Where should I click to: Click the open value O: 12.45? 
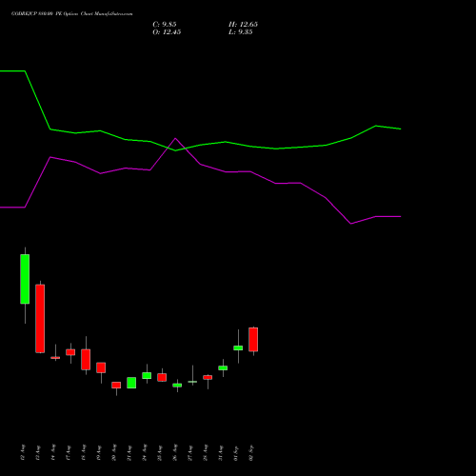(x=167, y=32)
